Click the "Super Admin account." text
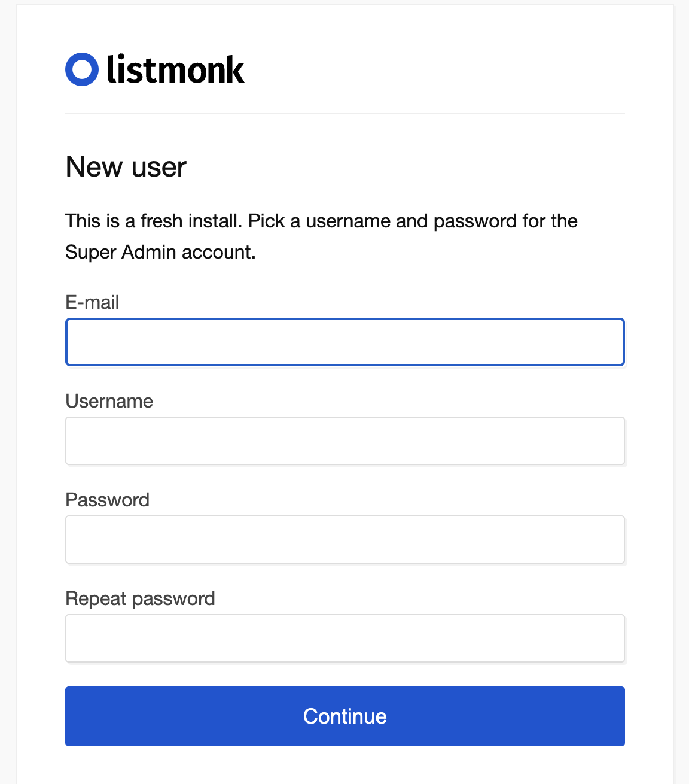Viewport: 689px width, 784px height. (x=160, y=252)
